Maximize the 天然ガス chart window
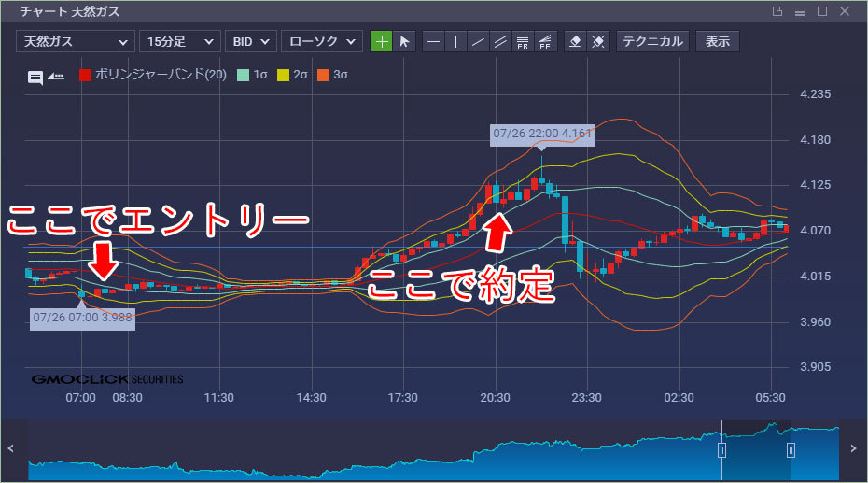This screenshot has height=483, width=868. point(822,11)
